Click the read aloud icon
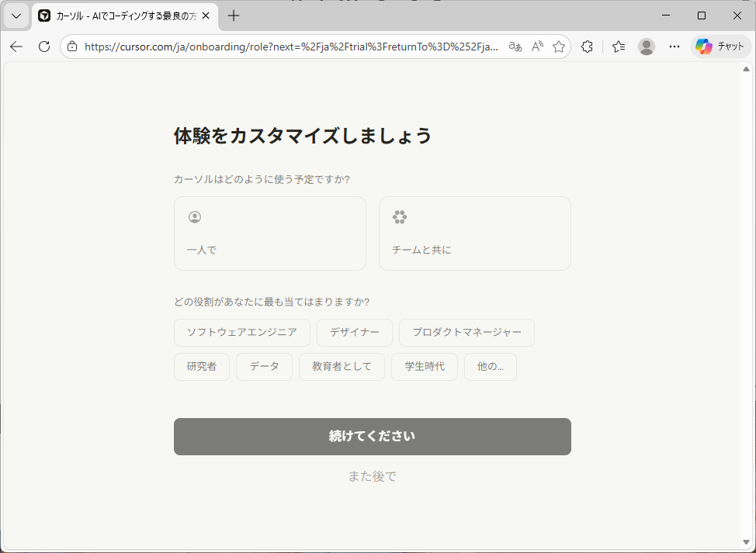This screenshot has width=756, height=553. (537, 47)
